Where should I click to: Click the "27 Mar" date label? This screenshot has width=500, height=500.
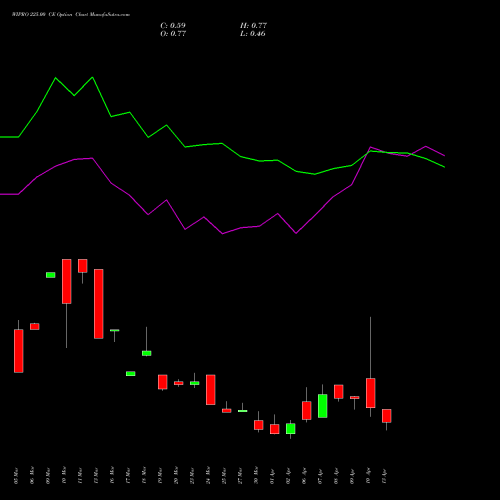pos(240,476)
